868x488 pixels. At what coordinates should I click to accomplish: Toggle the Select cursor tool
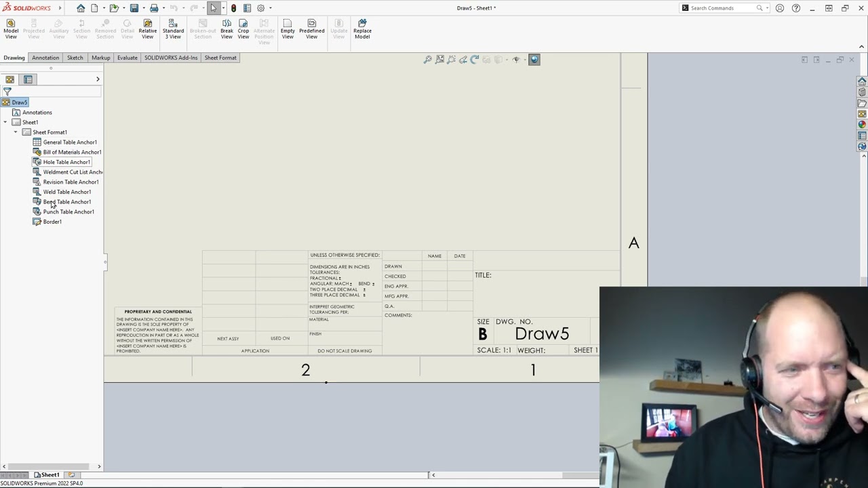[214, 8]
